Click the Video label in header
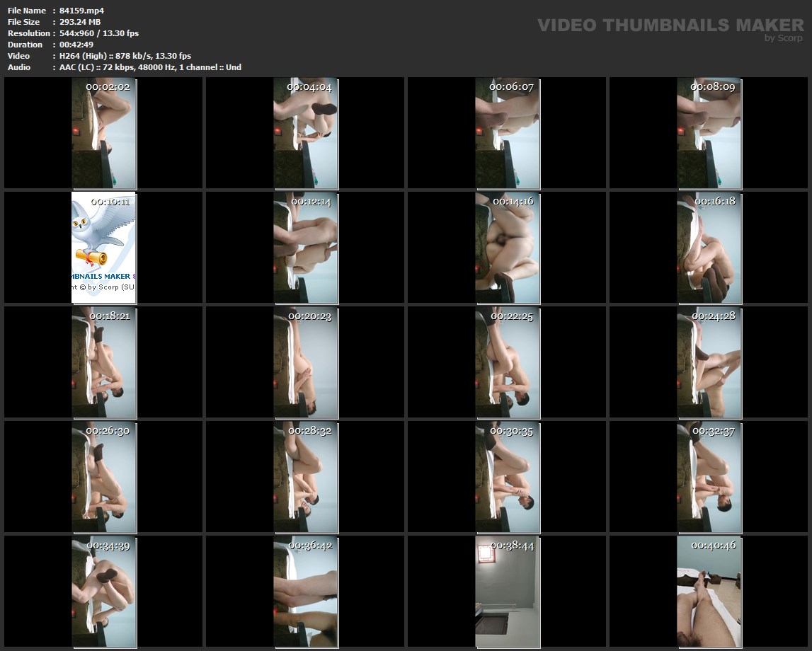 pos(18,56)
